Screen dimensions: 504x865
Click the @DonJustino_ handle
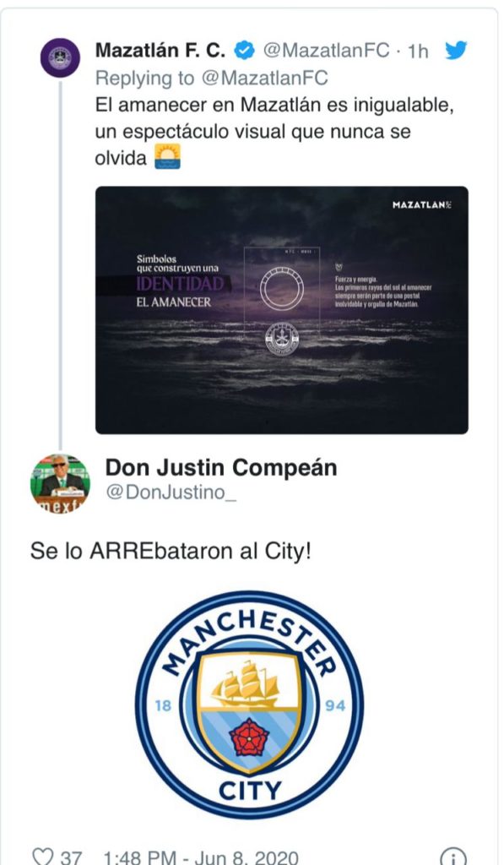point(171,492)
